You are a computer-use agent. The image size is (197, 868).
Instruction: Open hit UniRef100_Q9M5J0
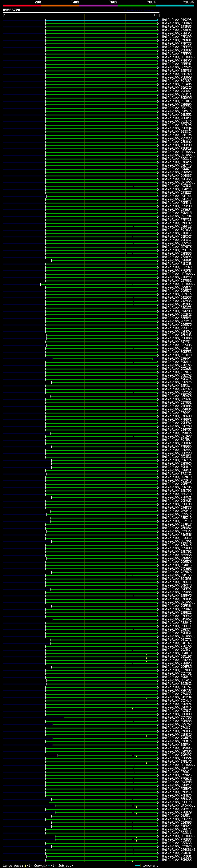(x=177, y=111)
